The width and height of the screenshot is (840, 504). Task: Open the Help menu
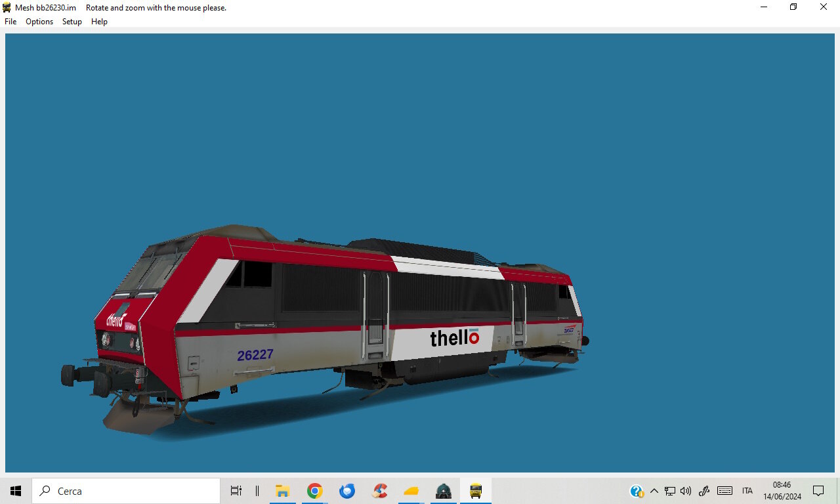[99, 22]
